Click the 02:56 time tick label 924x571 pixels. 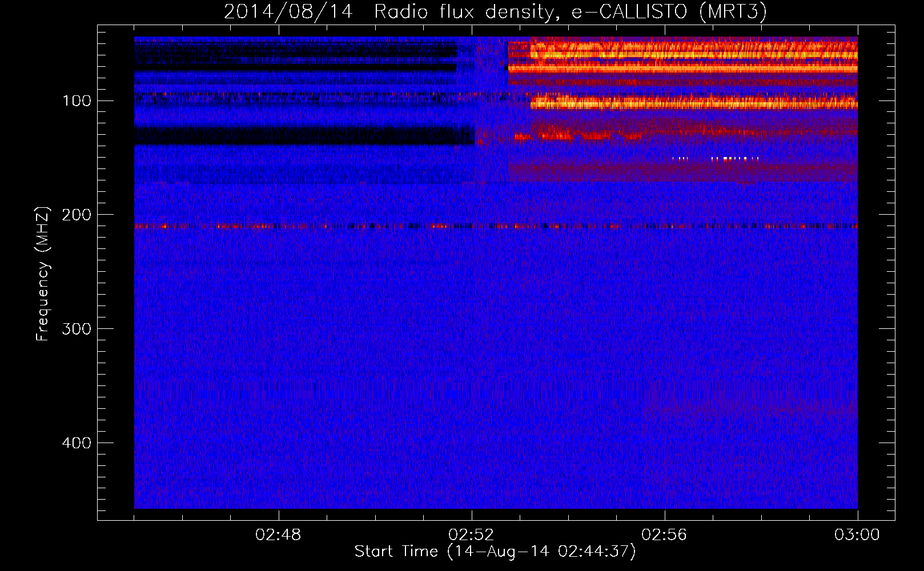click(x=664, y=535)
